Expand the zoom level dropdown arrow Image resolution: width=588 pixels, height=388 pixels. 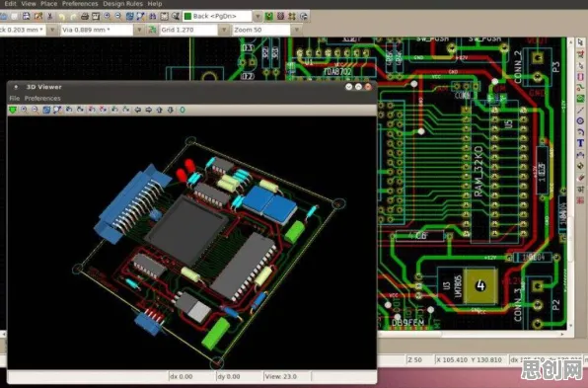[x=296, y=30]
